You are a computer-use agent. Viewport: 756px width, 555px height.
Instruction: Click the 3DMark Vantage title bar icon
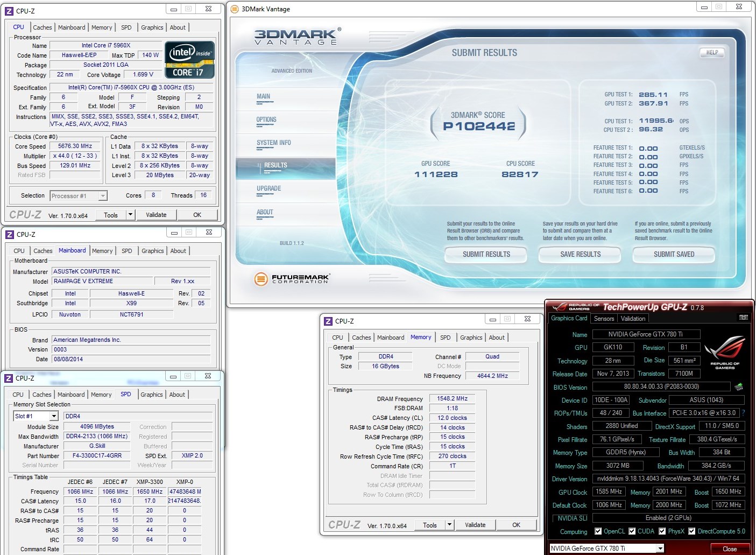(x=235, y=9)
